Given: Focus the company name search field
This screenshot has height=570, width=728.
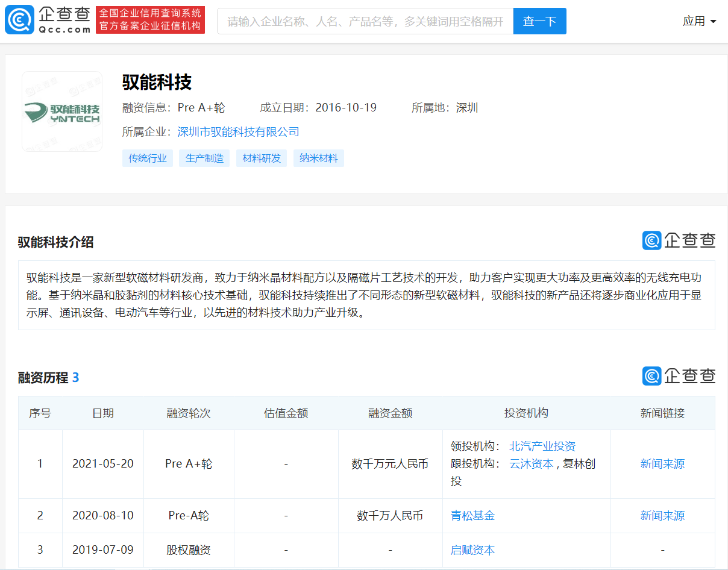Looking at the screenshot, I should 365,21.
